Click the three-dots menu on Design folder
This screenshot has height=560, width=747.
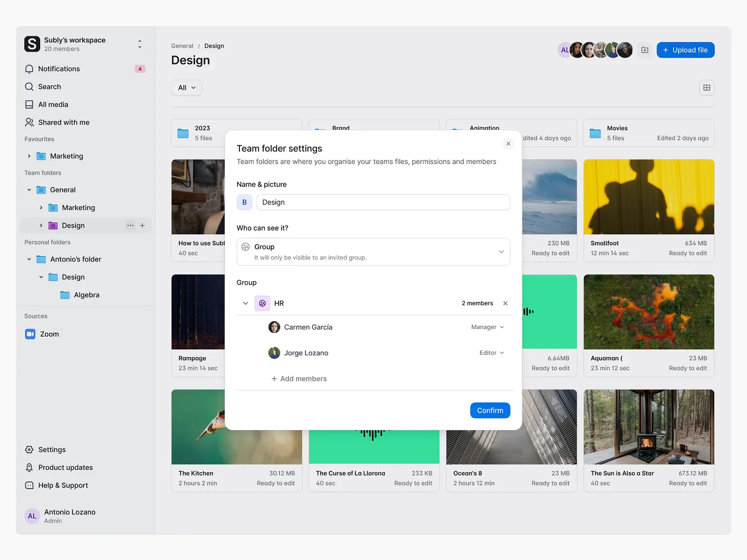click(130, 225)
